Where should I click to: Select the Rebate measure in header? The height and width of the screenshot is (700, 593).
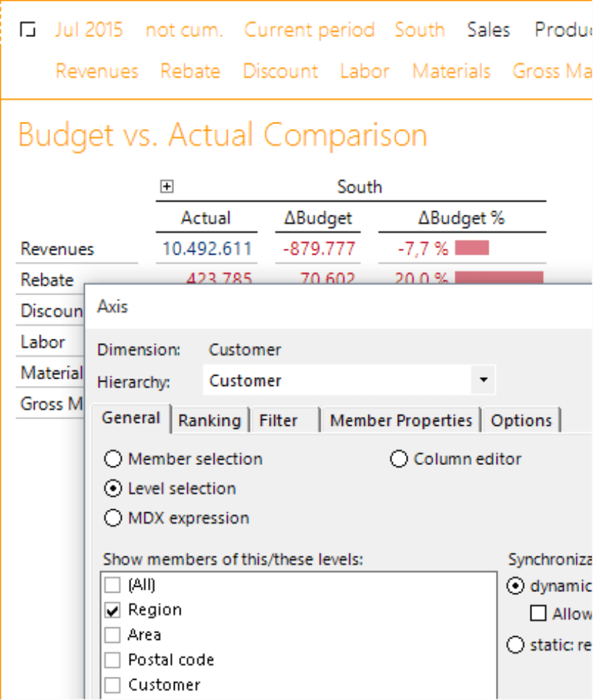click(x=190, y=71)
